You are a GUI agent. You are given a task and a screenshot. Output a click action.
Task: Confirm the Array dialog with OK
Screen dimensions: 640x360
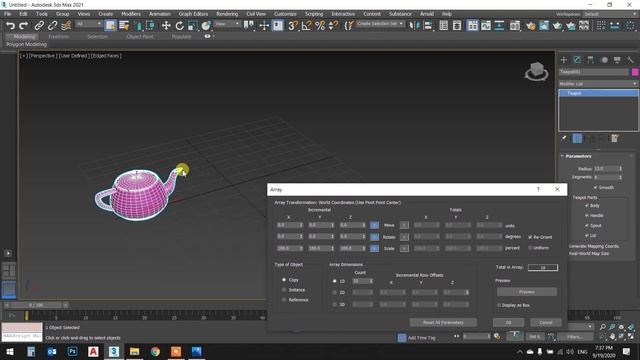coord(508,322)
